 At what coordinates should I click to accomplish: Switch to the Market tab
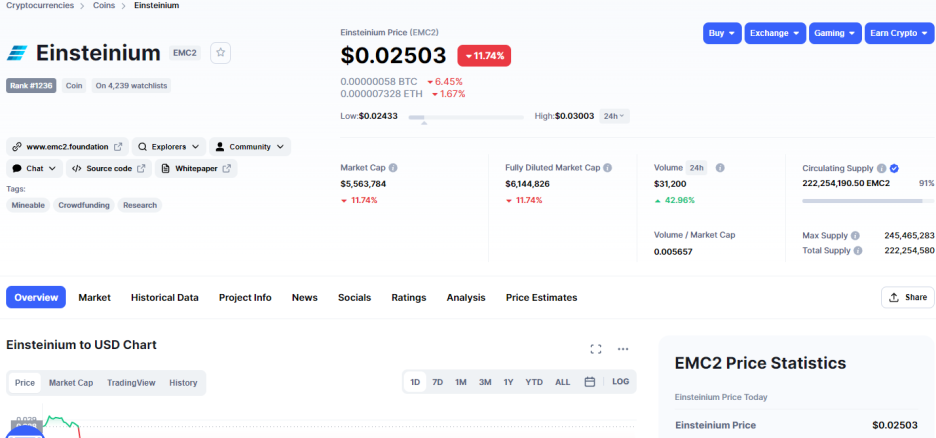point(94,297)
